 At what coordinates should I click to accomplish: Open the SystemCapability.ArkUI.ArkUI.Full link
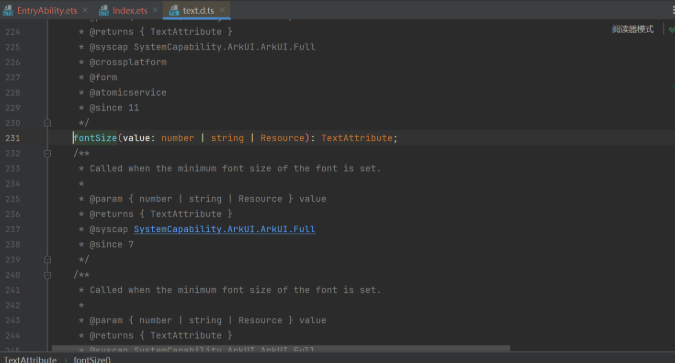coord(224,229)
